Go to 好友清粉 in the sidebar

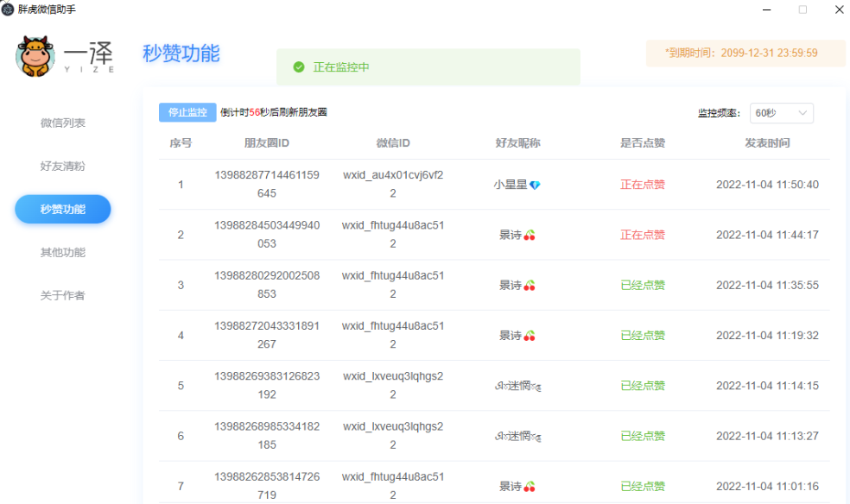[x=63, y=167]
